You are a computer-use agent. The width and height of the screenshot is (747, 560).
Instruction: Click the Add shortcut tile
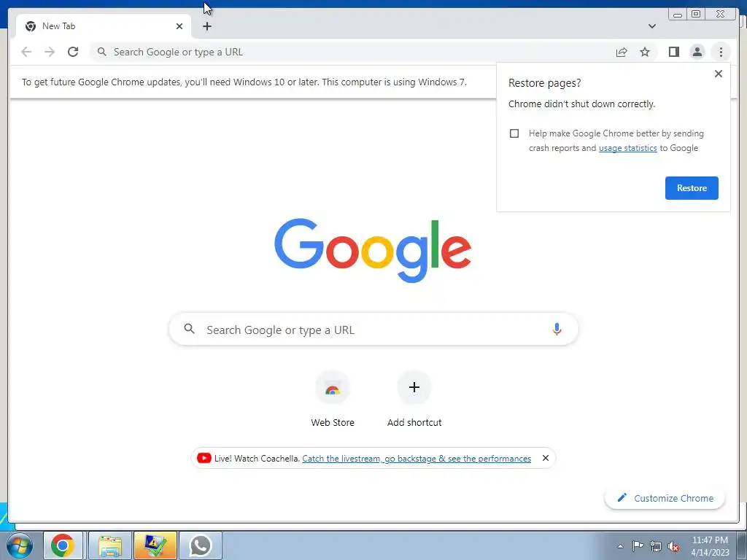click(x=414, y=399)
